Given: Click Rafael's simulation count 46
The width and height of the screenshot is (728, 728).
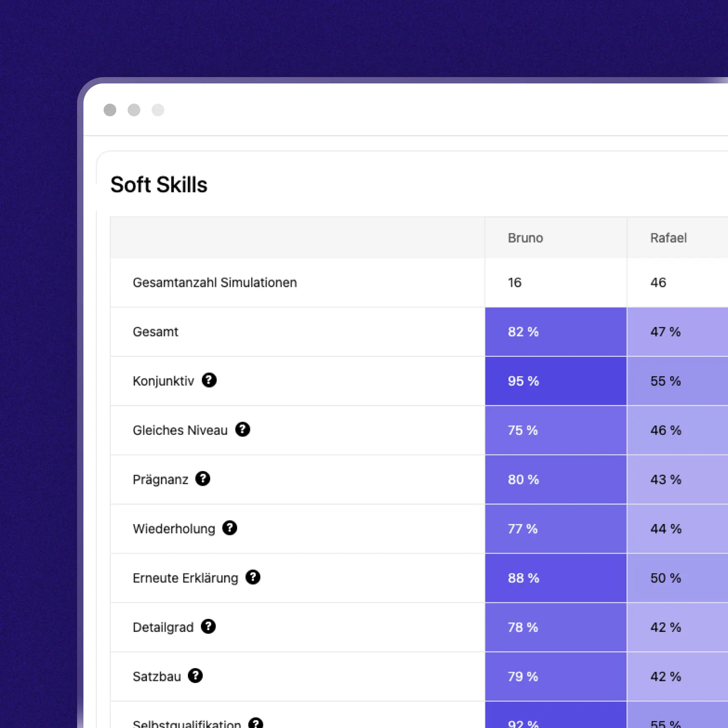Looking at the screenshot, I should [658, 283].
